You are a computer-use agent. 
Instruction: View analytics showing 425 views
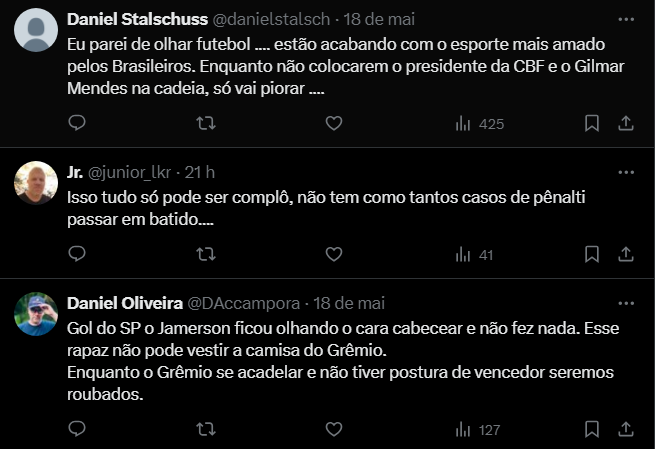click(x=479, y=124)
